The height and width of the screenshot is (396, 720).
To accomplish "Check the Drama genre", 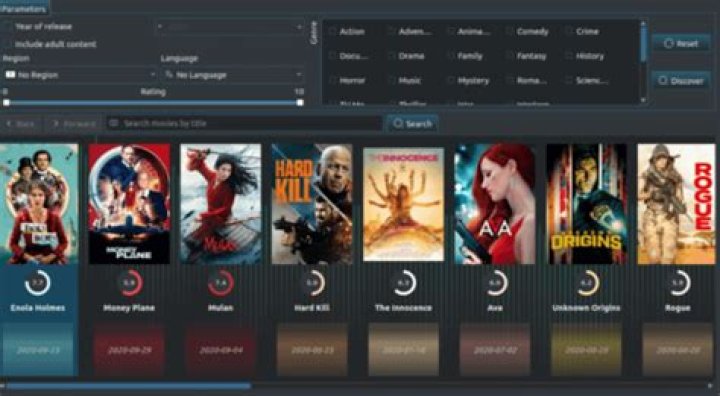I will 392,56.
